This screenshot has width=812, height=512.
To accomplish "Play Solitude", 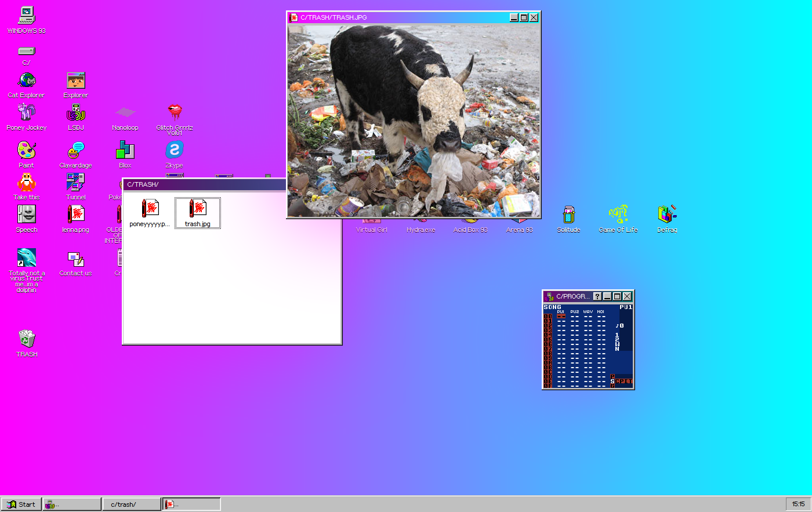I will coord(568,215).
